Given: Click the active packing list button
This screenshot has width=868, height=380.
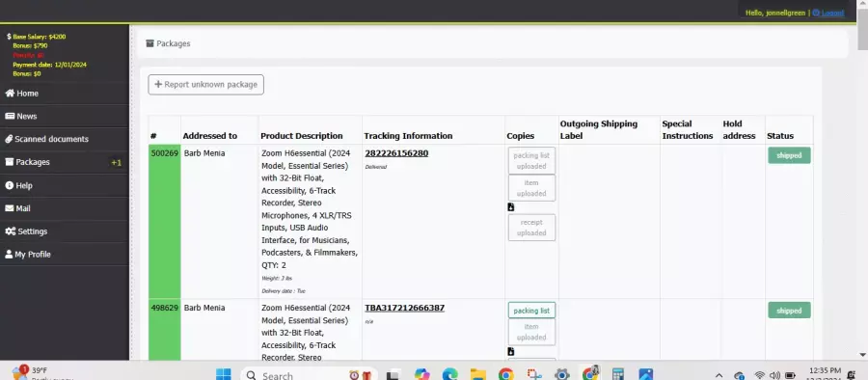Looking at the screenshot, I should tap(531, 311).
